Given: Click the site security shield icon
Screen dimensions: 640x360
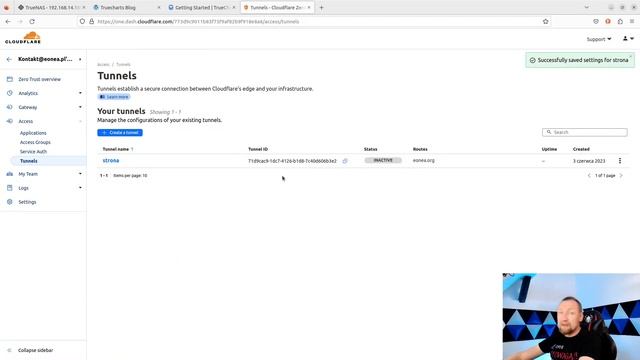Looking at the screenshot, I should [x=82, y=21].
